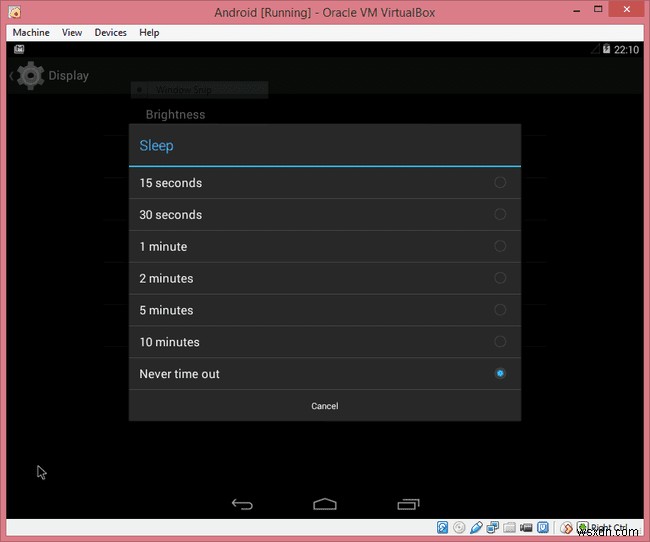
Task: Open the Machine menu
Action: click(x=31, y=32)
